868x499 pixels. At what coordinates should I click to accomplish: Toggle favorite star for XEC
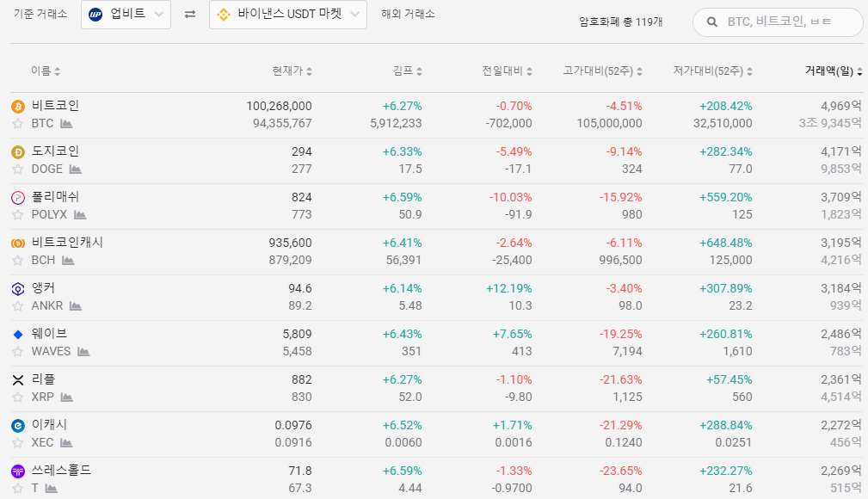coord(17,443)
